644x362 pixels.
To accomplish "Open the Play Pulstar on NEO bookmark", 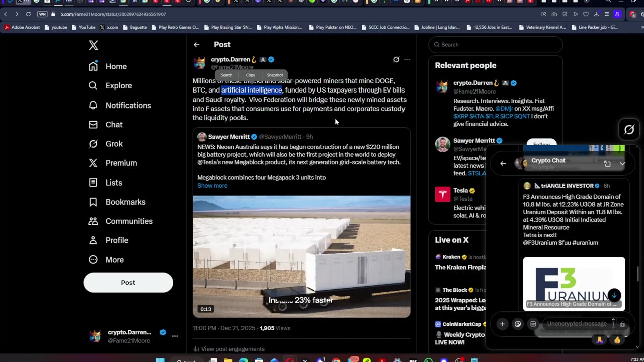I will (x=333, y=27).
